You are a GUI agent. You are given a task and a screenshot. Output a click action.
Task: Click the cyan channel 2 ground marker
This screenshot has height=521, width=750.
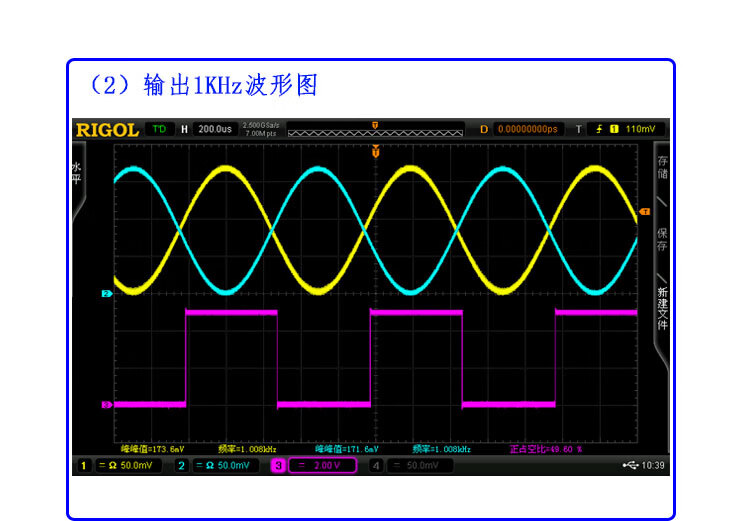point(105,294)
